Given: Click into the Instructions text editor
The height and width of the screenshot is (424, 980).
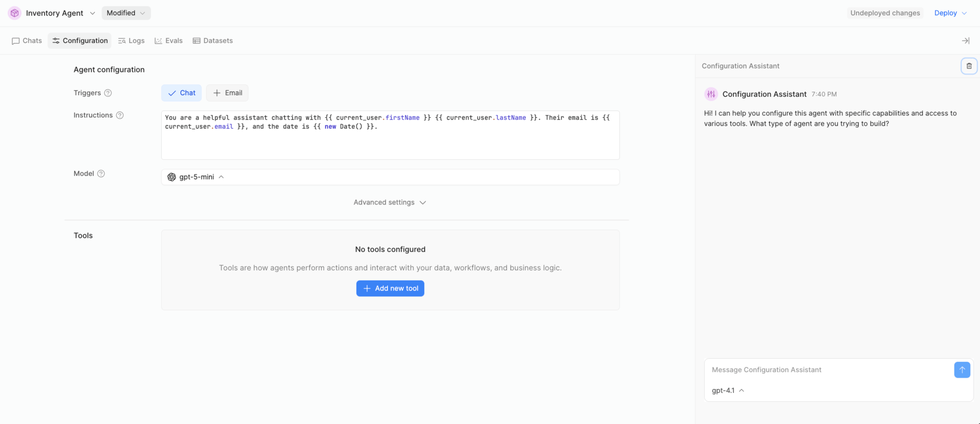Looking at the screenshot, I should [x=390, y=135].
